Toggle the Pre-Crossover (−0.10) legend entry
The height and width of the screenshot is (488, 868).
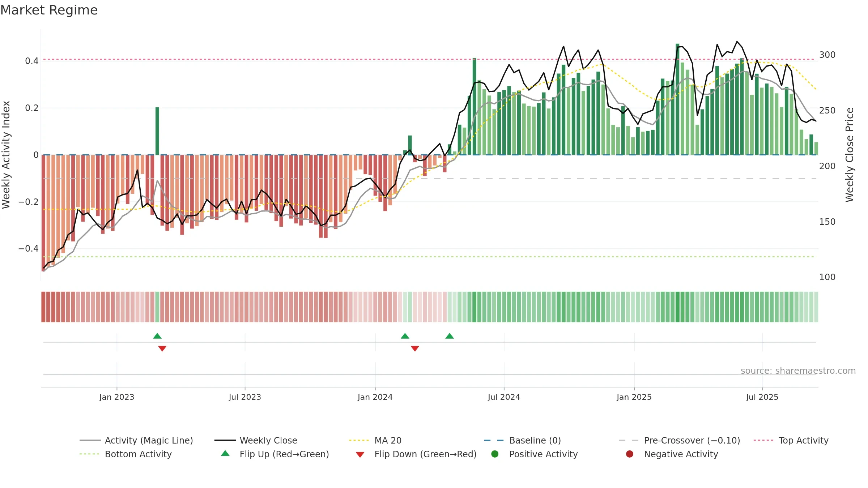pyautogui.click(x=679, y=440)
